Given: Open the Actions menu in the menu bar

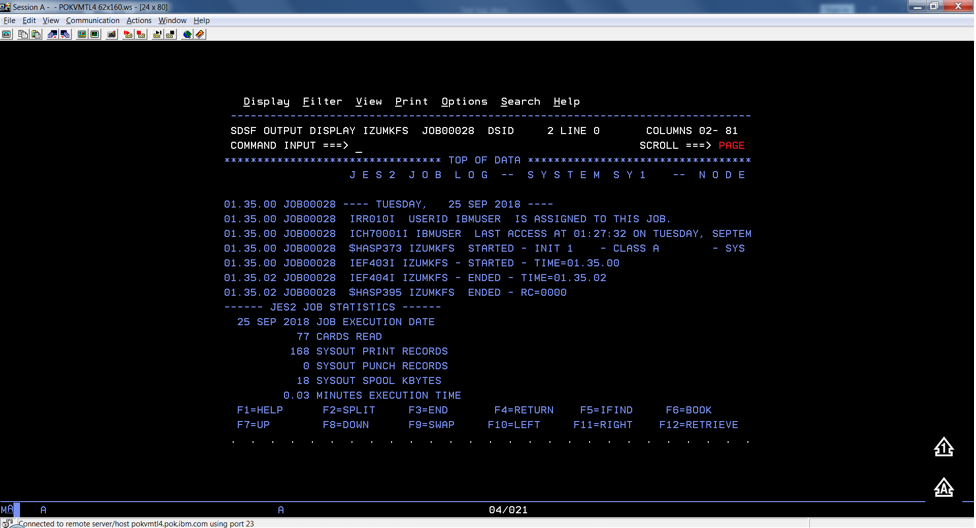Looking at the screenshot, I should (139, 20).
